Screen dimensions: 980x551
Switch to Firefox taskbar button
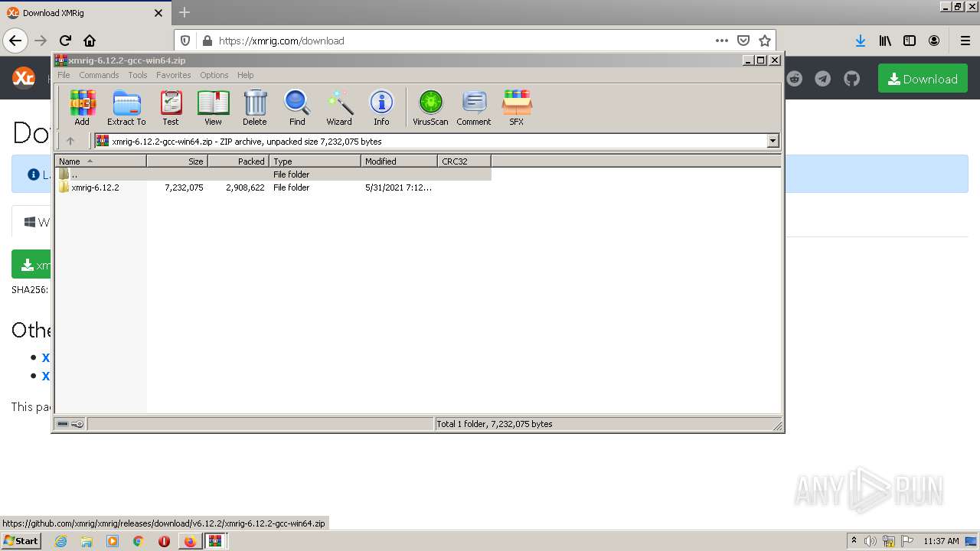click(190, 541)
